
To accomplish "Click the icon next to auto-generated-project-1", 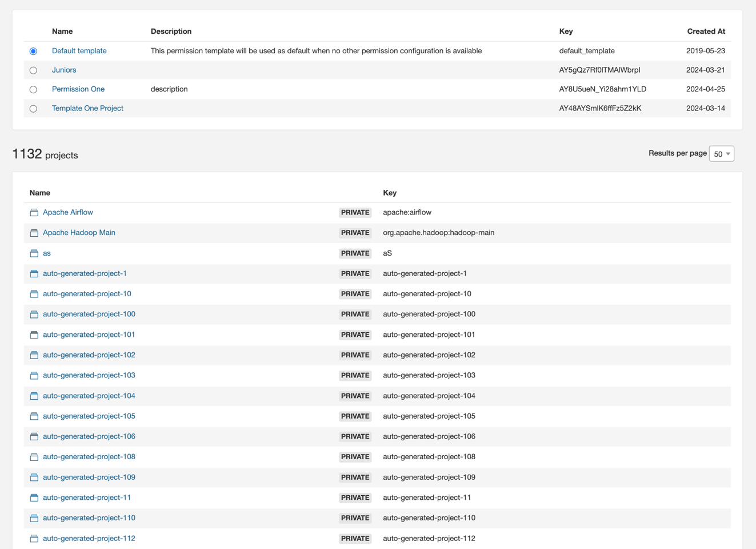I will pyautogui.click(x=34, y=274).
